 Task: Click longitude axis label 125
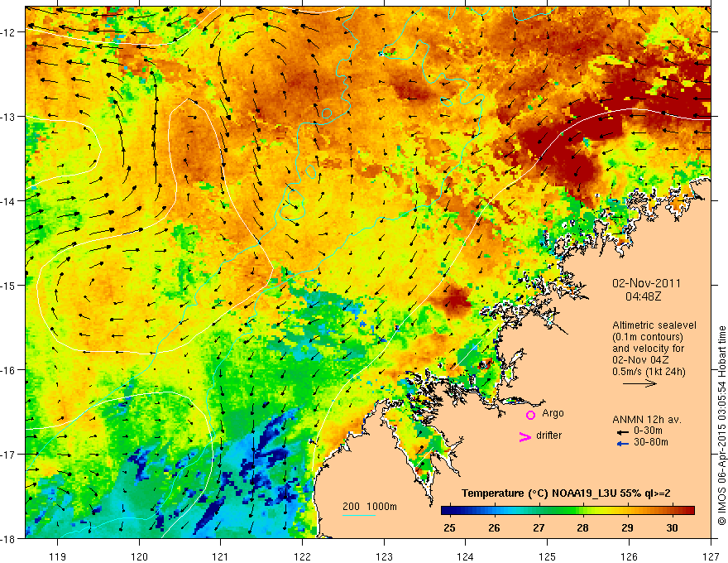tap(548, 556)
